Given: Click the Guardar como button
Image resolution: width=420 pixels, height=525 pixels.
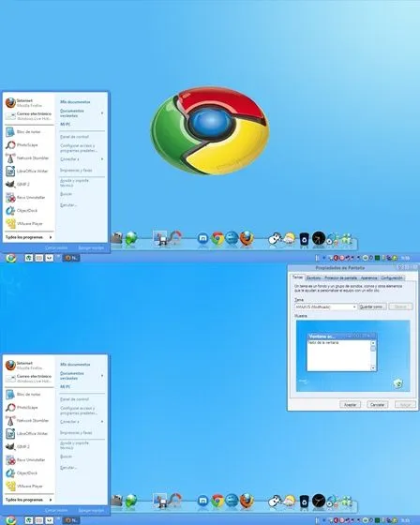Looking at the screenshot, I should coord(372,307).
